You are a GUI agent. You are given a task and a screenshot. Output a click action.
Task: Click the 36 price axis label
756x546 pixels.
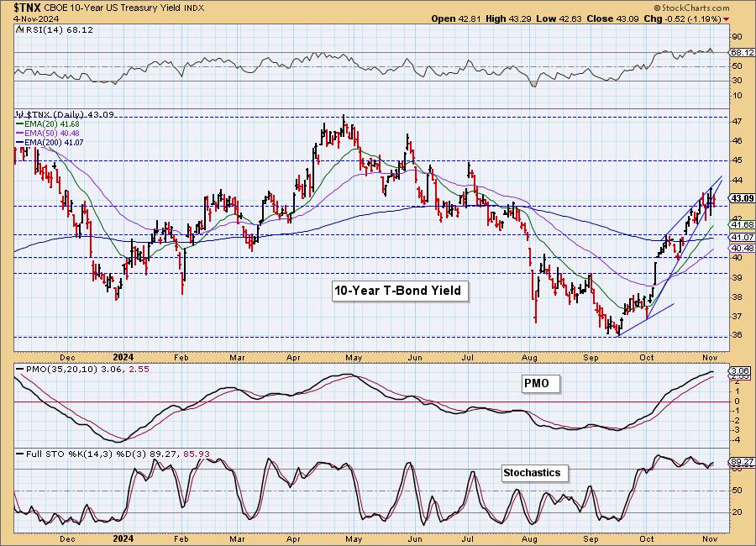pos(738,335)
